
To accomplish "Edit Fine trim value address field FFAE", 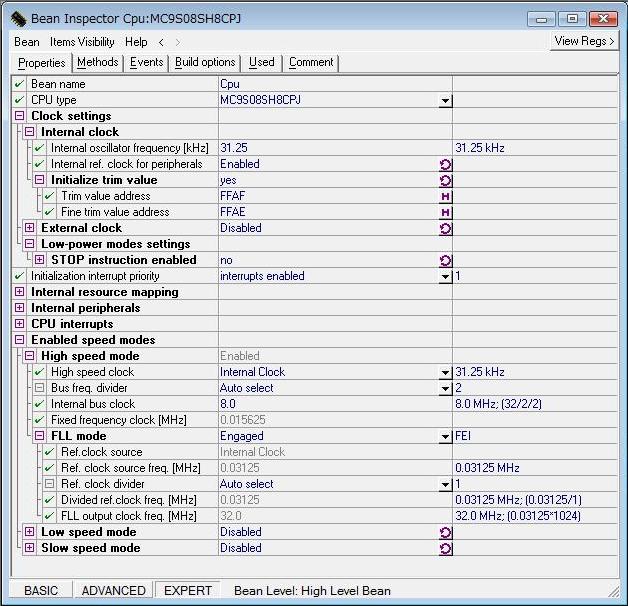I will click(x=328, y=212).
